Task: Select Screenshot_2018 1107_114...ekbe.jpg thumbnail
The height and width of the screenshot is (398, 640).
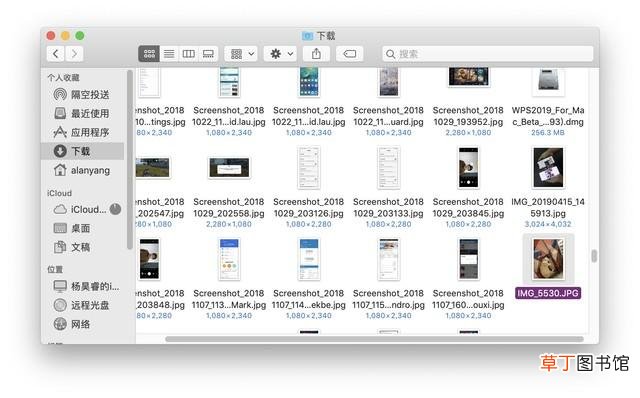Action: click(309, 259)
